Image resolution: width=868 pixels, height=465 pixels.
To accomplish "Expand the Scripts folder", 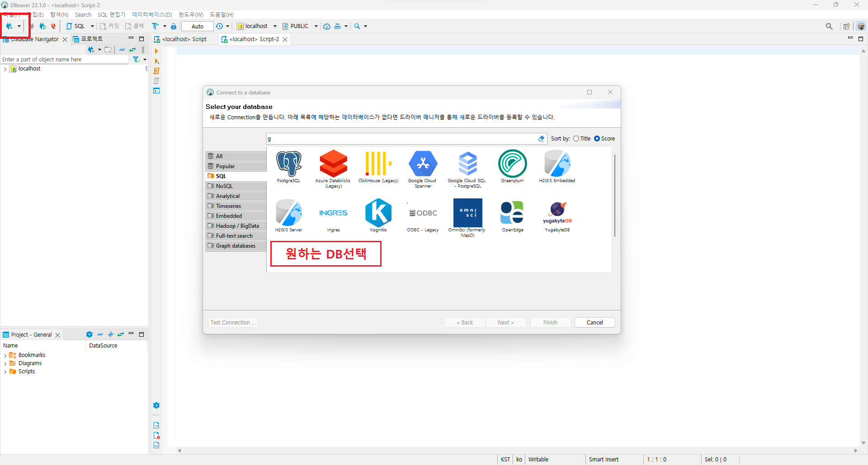I will 5,372.
